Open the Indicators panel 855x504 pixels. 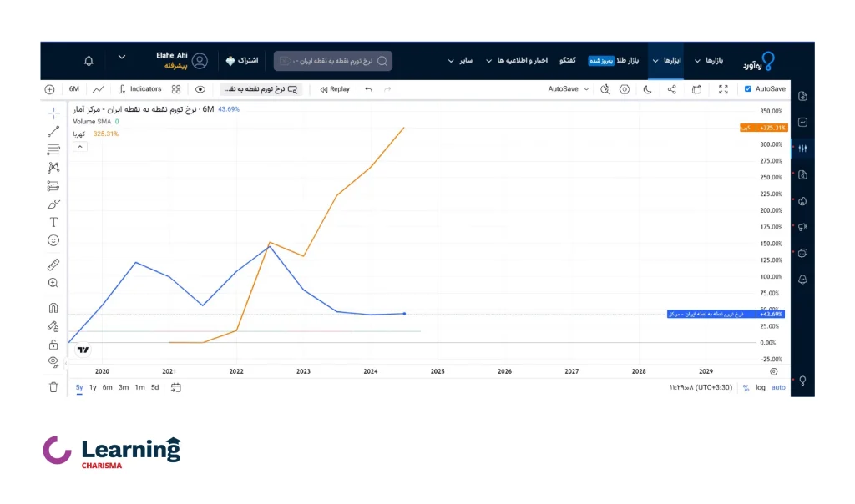coord(139,89)
